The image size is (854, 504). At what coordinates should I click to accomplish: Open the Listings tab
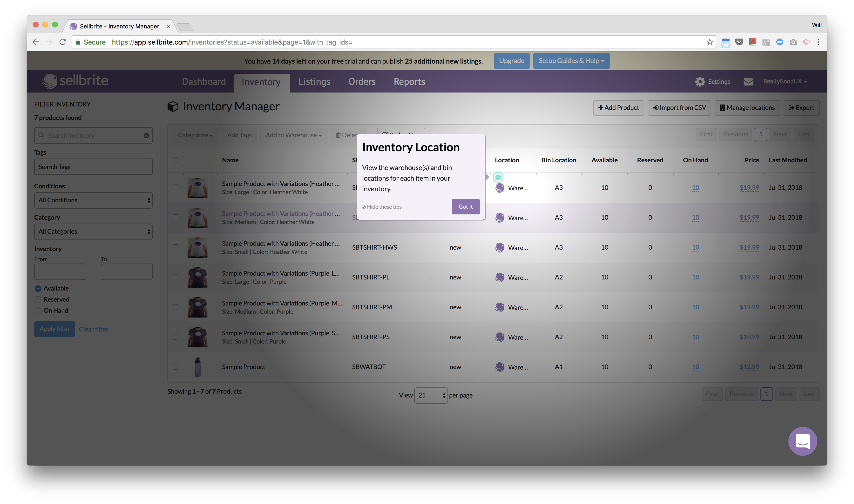coord(314,81)
